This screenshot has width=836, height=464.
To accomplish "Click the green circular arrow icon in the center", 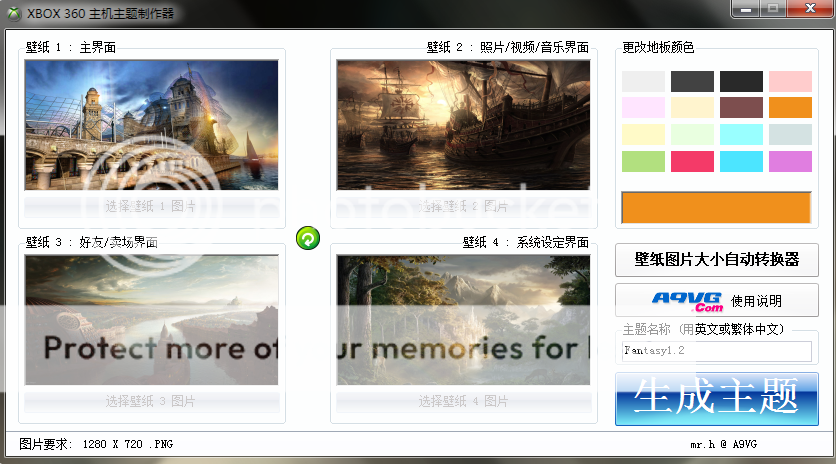I will pyautogui.click(x=308, y=238).
